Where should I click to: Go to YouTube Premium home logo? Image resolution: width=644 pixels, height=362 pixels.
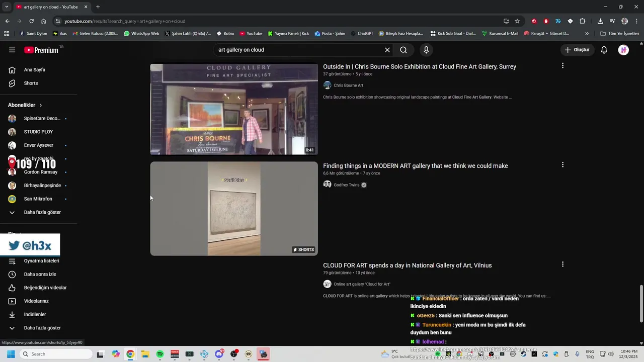pos(42,50)
